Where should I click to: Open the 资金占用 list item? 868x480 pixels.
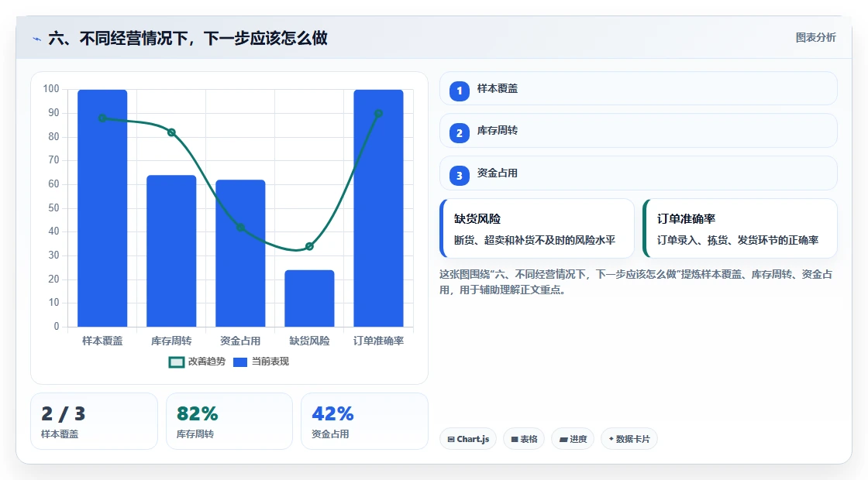[x=639, y=173]
